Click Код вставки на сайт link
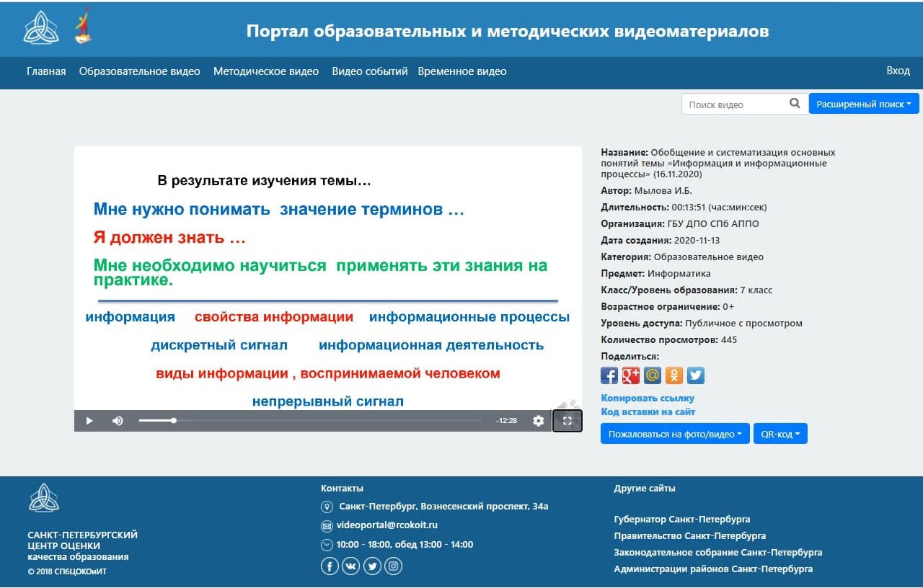The width and height of the screenshot is (923, 588). 648,411
